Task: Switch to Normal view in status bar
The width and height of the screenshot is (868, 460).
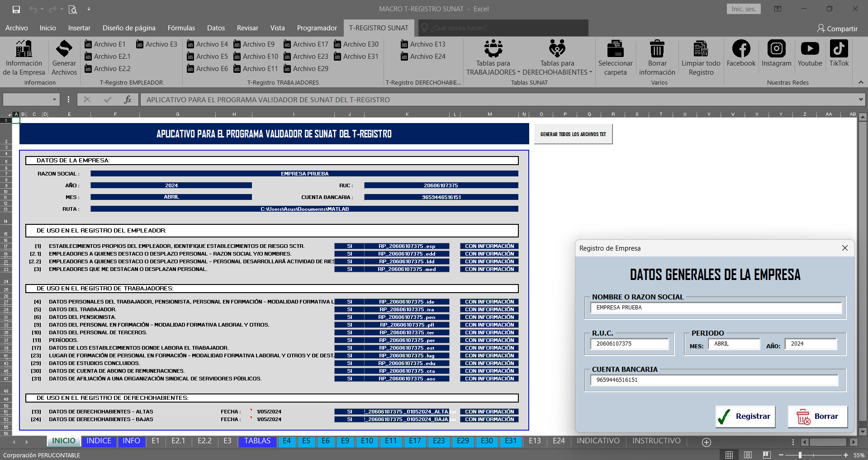Action: (729, 455)
